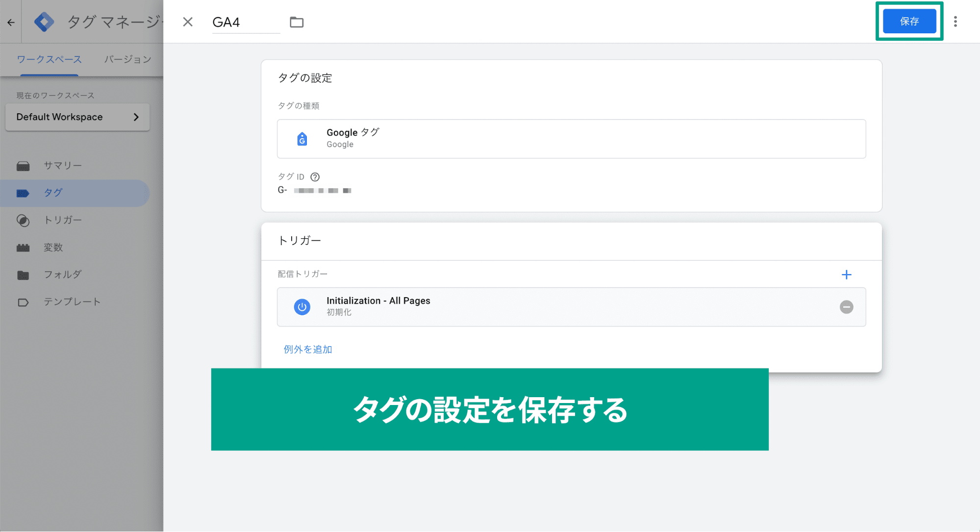980x532 pixels.
Task: Add a firing trigger with plus icon
Action: coord(846,275)
